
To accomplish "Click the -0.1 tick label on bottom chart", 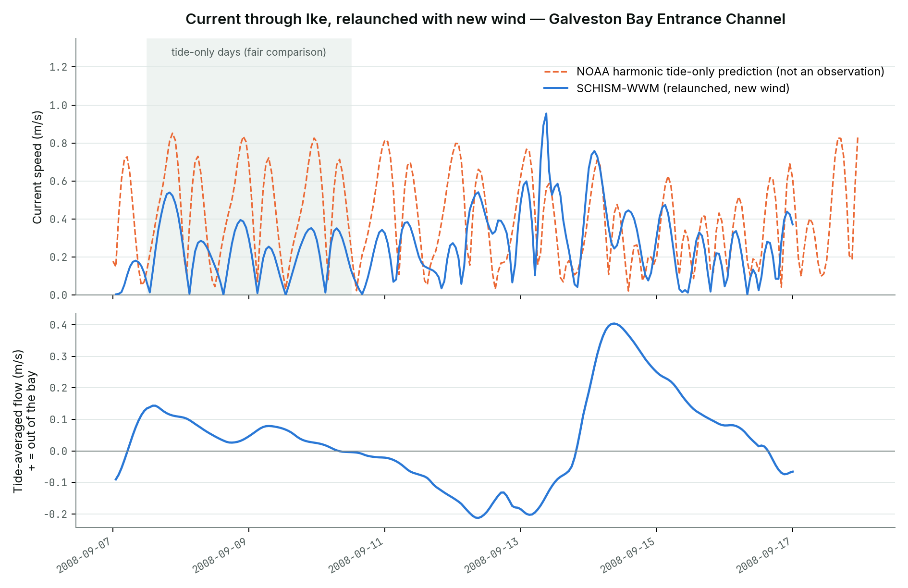I will coord(56,482).
